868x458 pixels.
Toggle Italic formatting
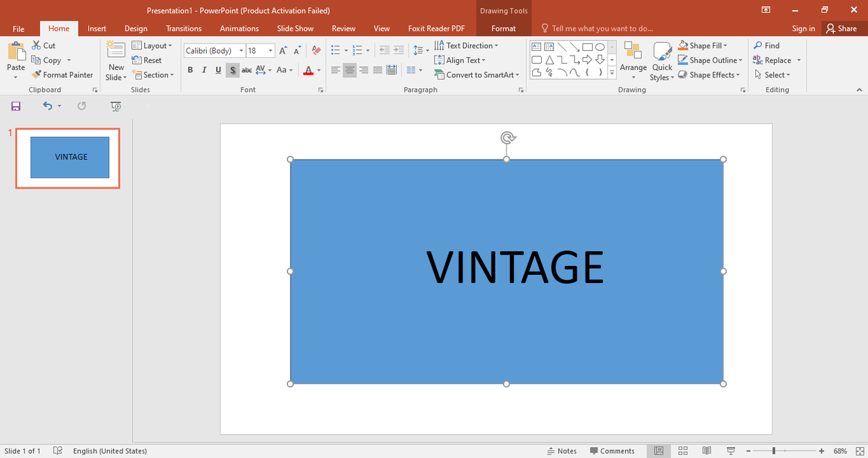pos(204,70)
